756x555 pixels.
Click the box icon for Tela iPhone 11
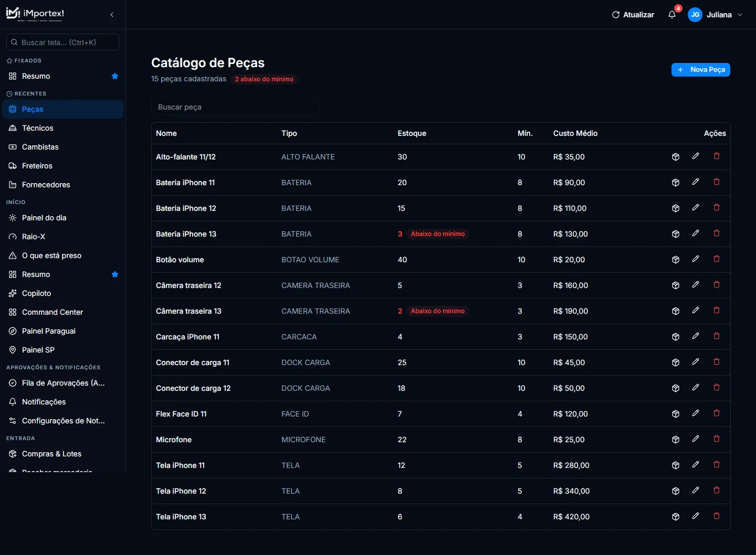[x=676, y=465]
